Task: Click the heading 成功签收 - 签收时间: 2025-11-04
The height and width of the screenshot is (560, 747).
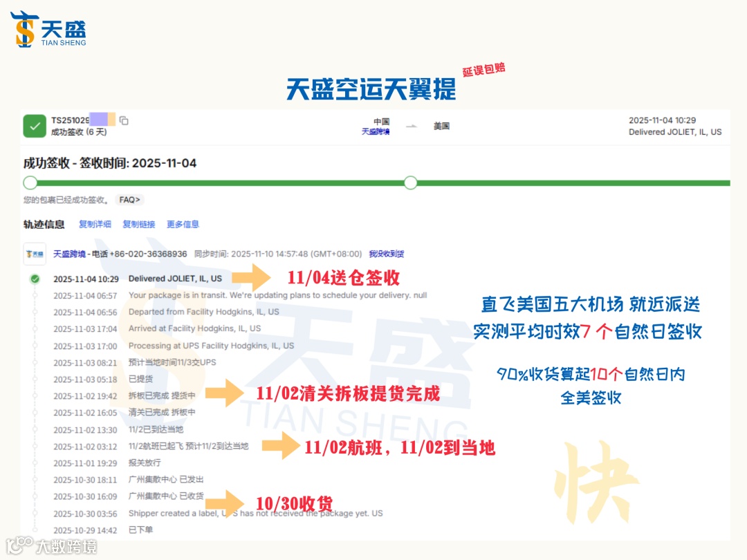Action: (110, 163)
